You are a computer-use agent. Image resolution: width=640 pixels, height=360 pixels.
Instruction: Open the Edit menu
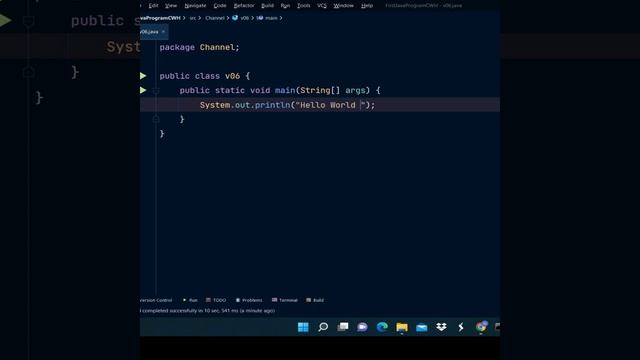pyautogui.click(x=153, y=6)
